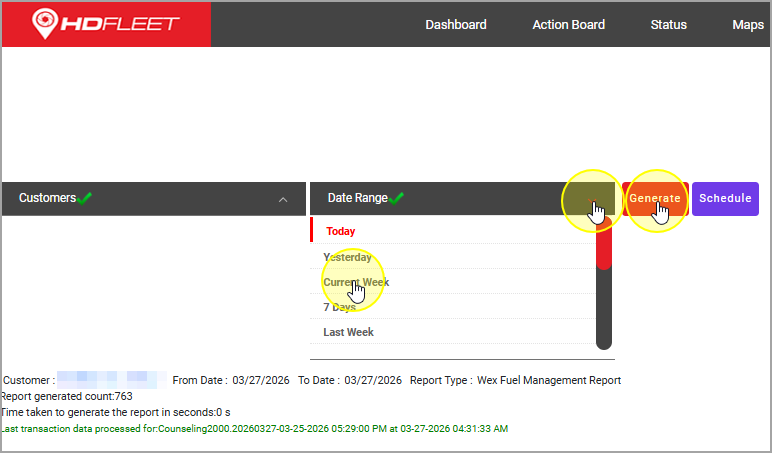Go to the Action Board menu
The width and height of the screenshot is (772, 453).
(x=568, y=24)
